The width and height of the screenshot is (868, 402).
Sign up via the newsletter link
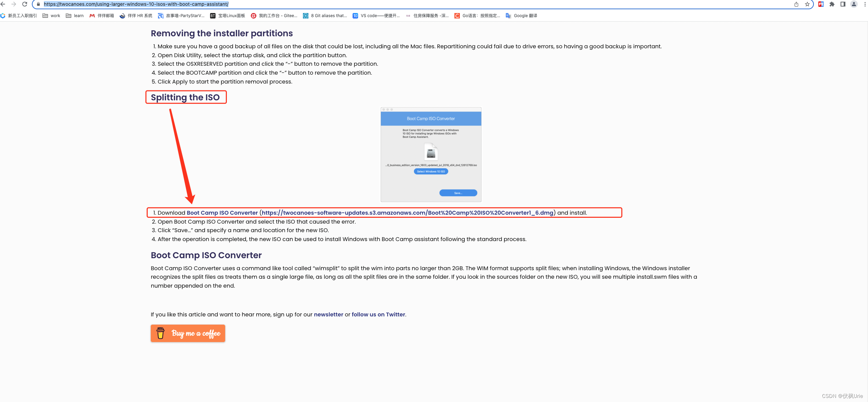pos(328,314)
